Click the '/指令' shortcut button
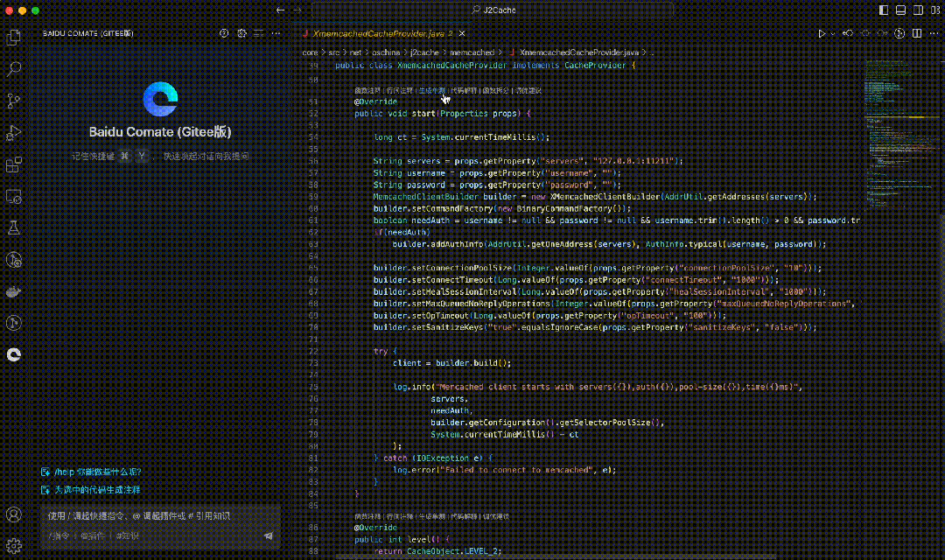Viewport: 945px width, 560px height. point(59,535)
